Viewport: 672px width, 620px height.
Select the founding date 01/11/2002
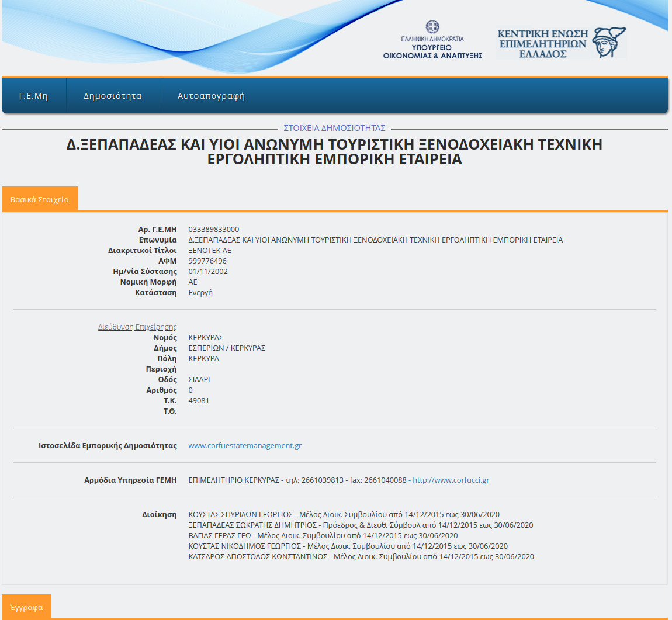(x=208, y=271)
